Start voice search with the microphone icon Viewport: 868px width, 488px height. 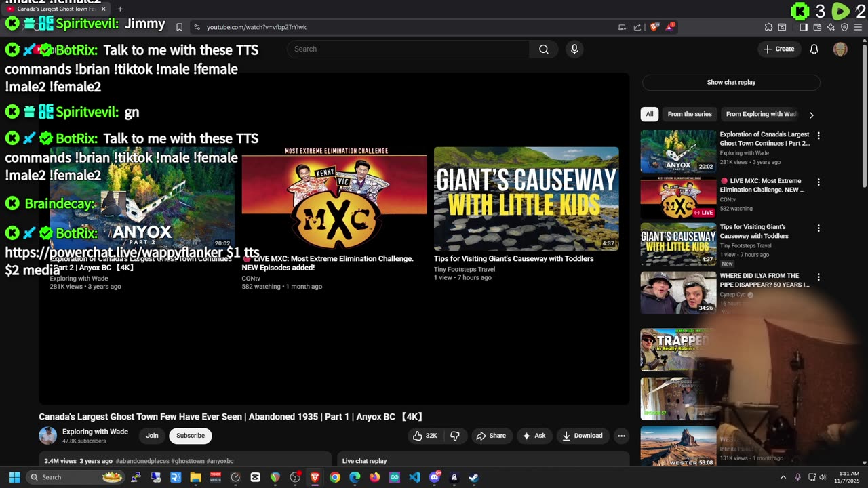click(574, 49)
